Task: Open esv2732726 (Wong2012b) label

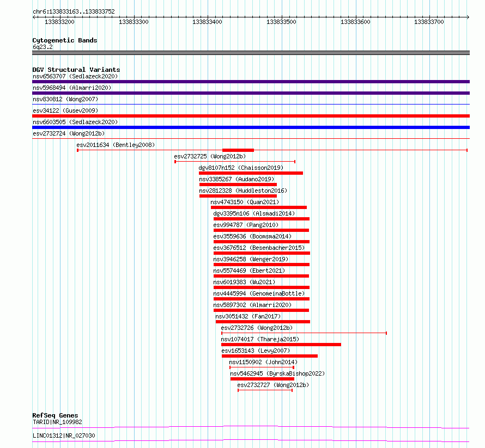Action: [257, 328]
